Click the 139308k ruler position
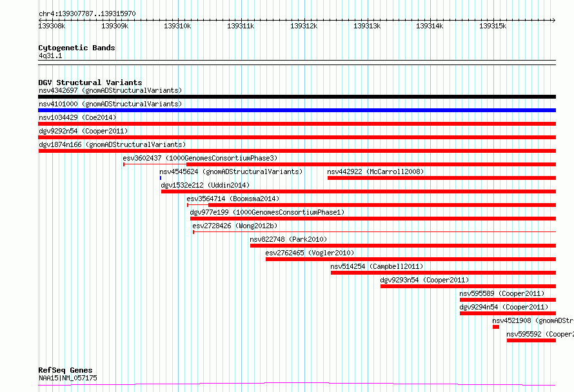The image size is (574, 392). tap(52, 26)
